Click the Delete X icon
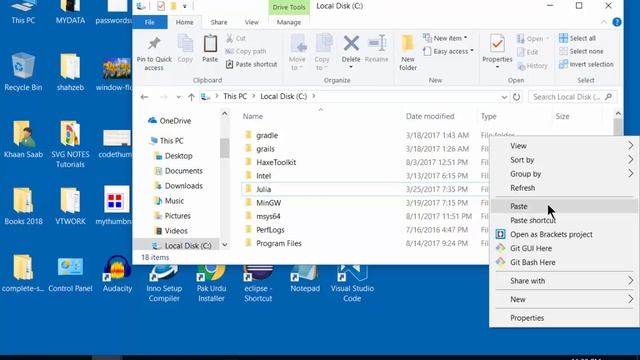 [x=351, y=43]
